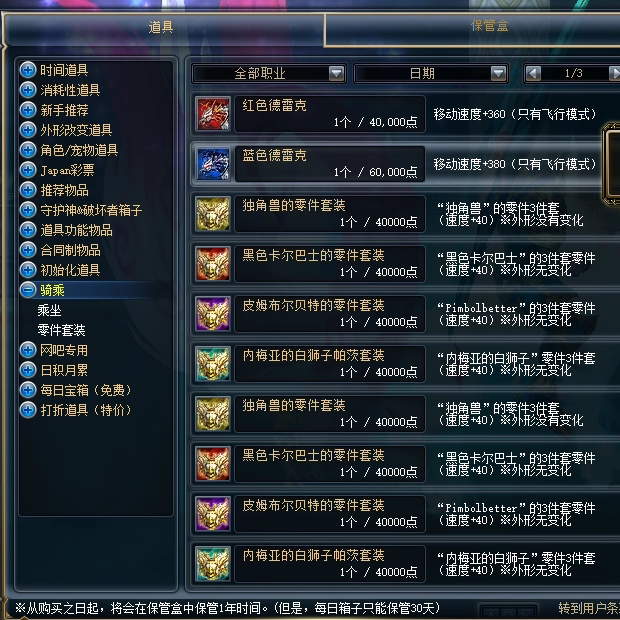This screenshot has height=620, width=620.
Task: Click the 红色德雷克 red dragon icon
Action: pyautogui.click(x=213, y=114)
